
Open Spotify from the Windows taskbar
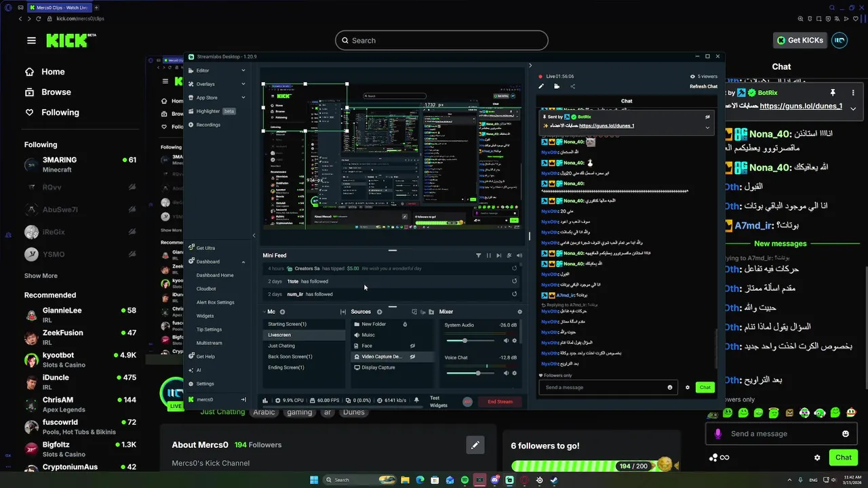(465, 480)
